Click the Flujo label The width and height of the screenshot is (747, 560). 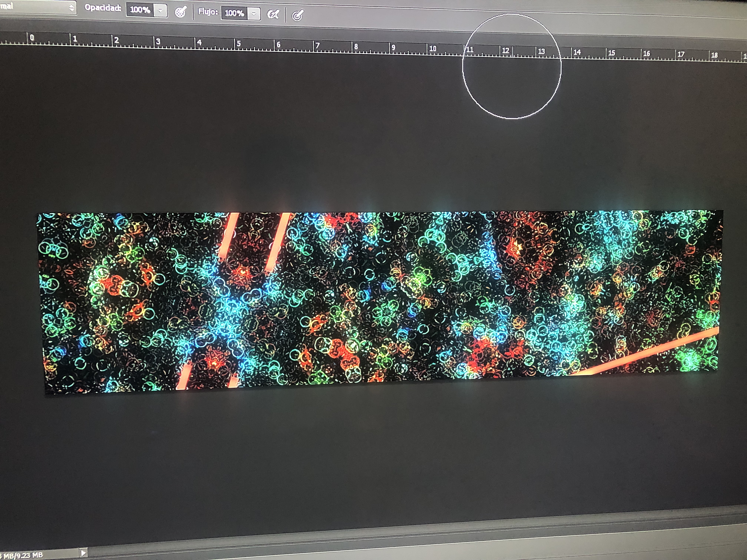(208, 12)
